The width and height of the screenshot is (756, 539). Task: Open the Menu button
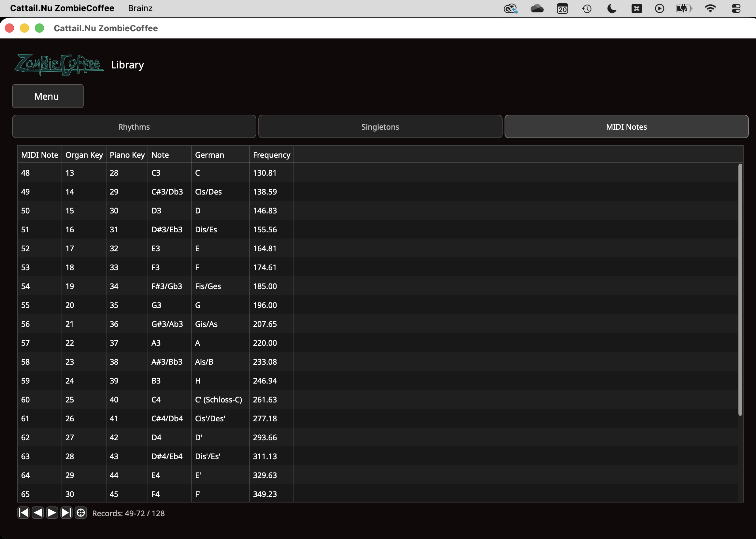(x=48, y=96)
